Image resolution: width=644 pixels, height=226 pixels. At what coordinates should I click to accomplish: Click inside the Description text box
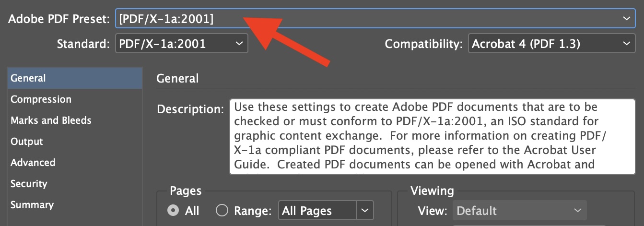click(432, 137)
